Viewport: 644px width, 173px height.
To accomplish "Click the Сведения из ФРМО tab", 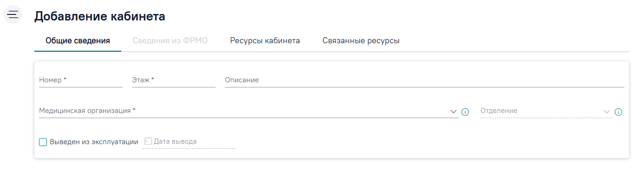I will (170, 40).
